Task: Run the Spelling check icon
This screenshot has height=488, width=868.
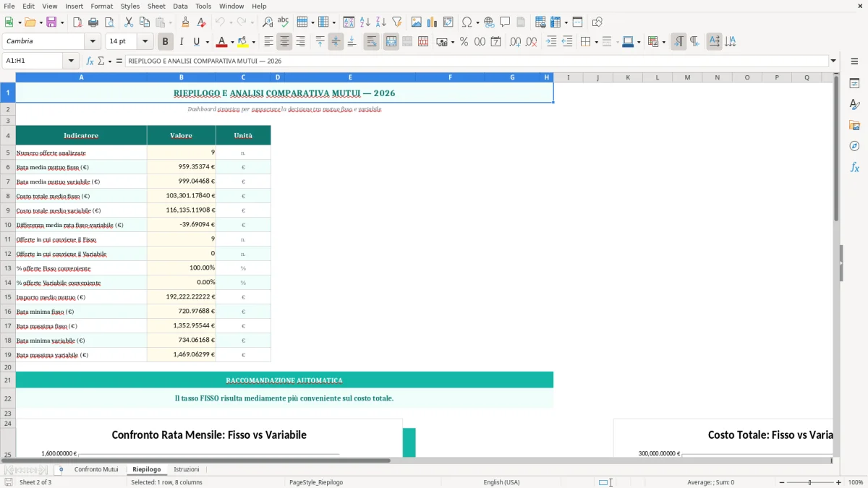Action: pos(284,22)
